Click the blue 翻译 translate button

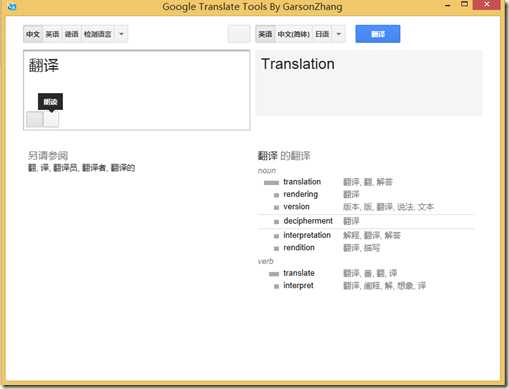(x=378, y=34)
